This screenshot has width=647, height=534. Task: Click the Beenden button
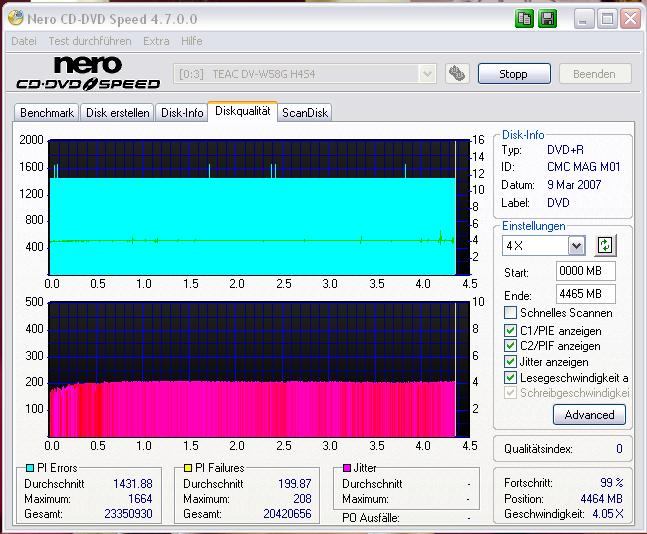click(x=595, y=74)
